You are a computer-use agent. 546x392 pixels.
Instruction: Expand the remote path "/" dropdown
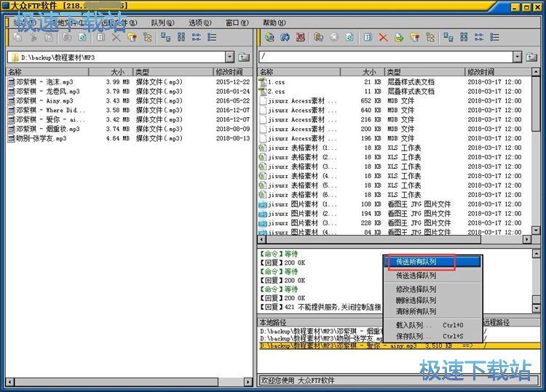pyautogui.click(x=517, y=57)
